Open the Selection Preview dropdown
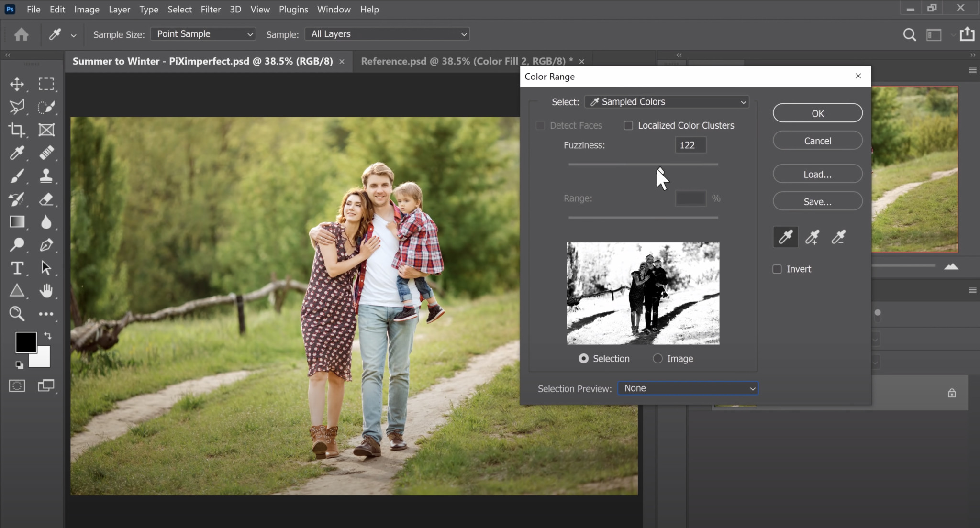This screenshot has width=980, height=528. point(688,388)
